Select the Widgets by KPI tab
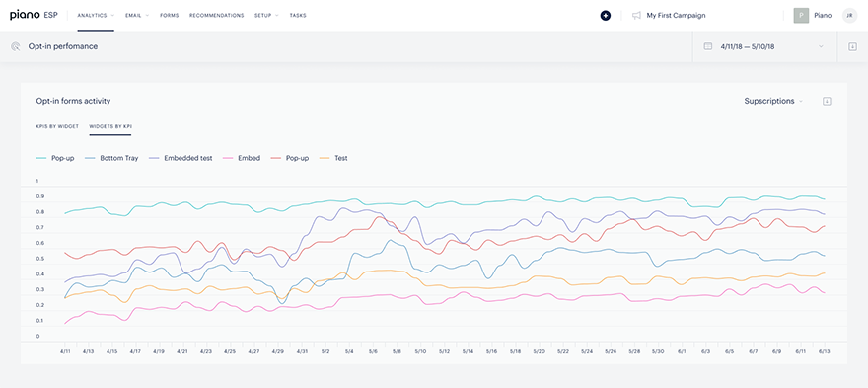 (x=110, y=127)
